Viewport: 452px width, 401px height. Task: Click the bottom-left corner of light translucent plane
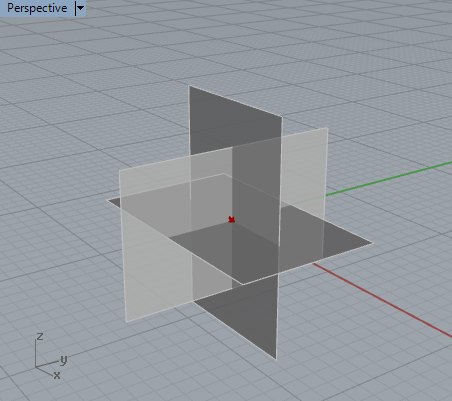pos(127,321)
